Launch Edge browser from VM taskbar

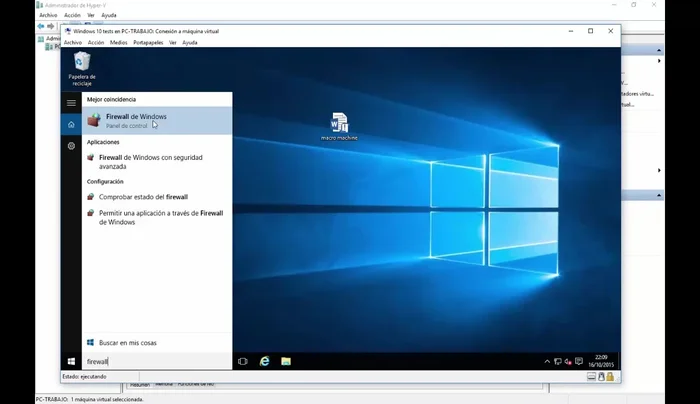[x=264, y=361]
